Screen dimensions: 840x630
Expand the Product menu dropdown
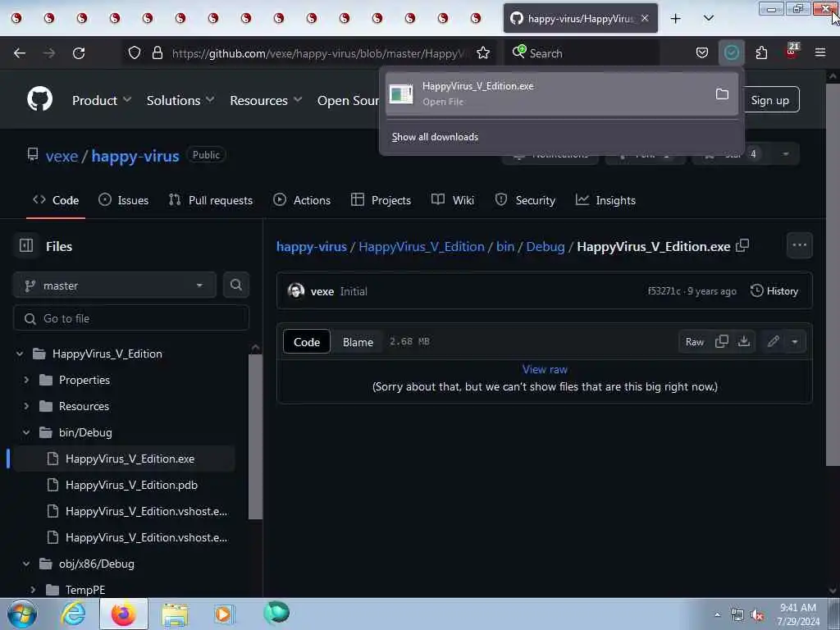[x=102, y=100]
